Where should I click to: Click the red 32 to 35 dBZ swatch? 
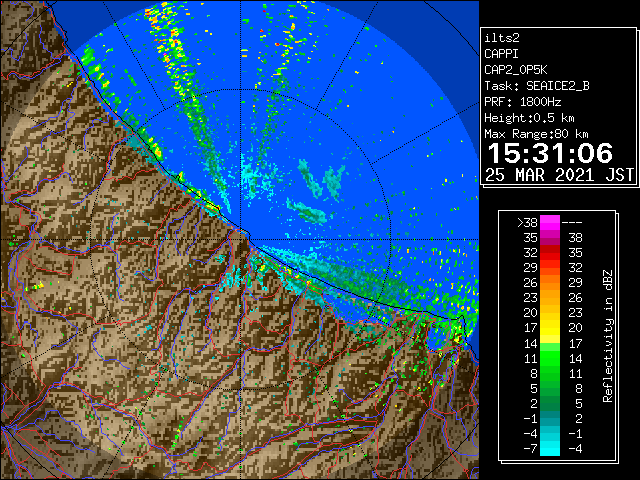click(x=550, y=253)
